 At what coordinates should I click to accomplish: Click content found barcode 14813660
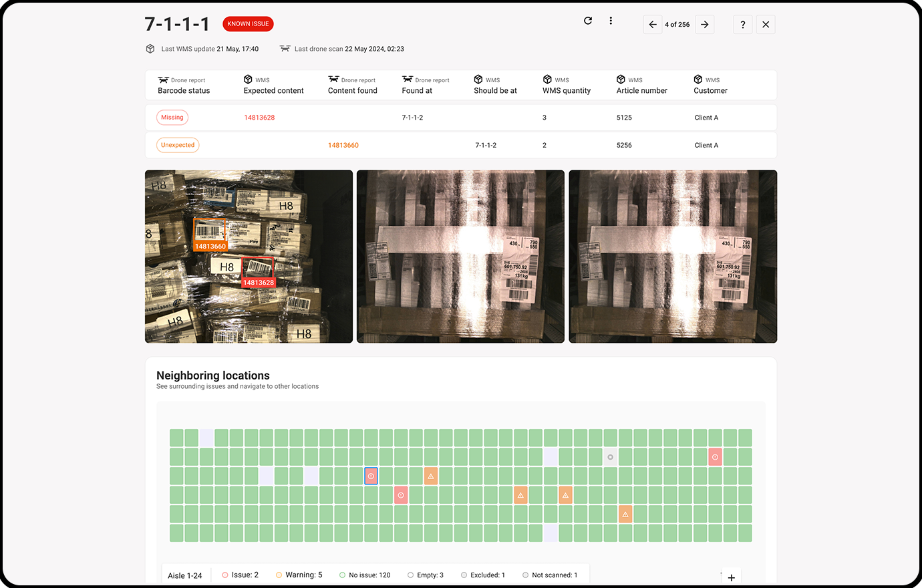(343, 145)
